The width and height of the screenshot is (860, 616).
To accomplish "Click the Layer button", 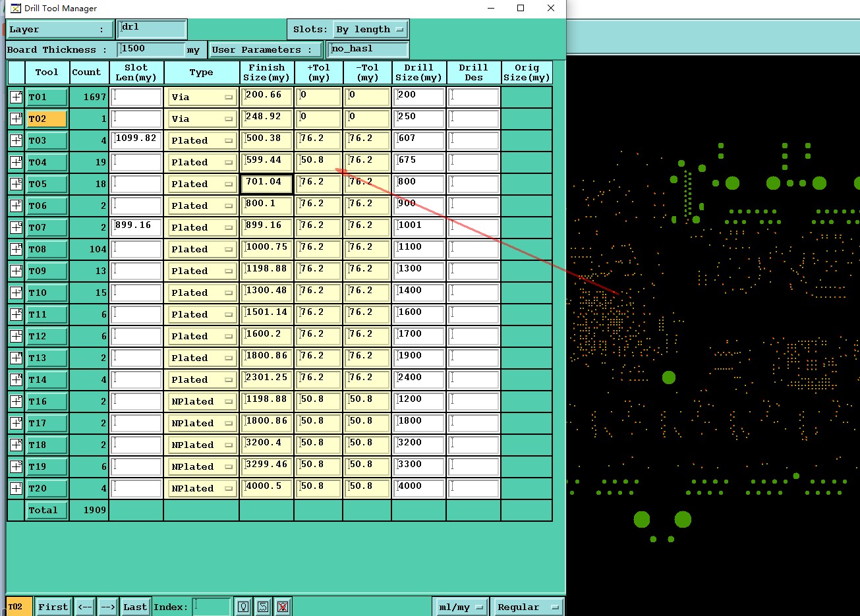I will pyautogui.click(x=59, y=30).
